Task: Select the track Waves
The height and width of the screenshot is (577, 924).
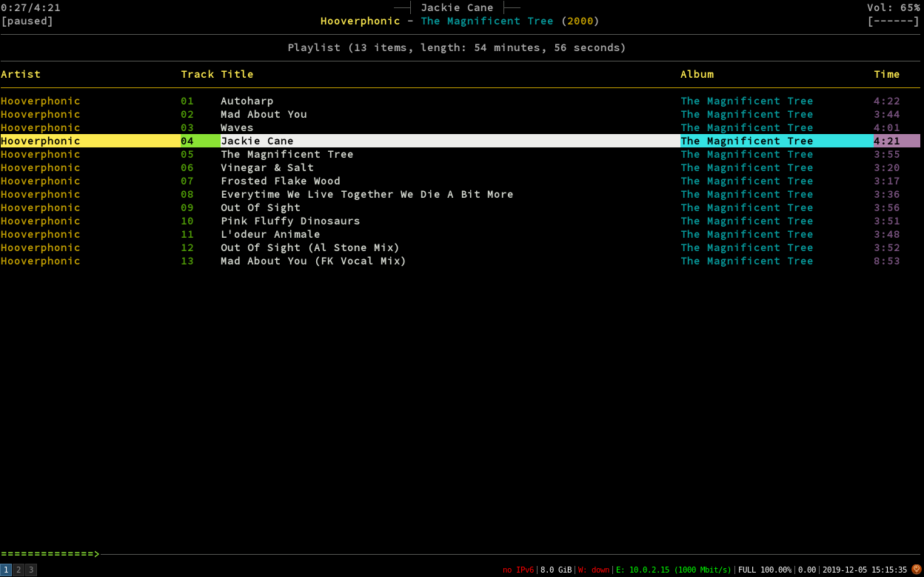Action: [x=237, y=127]
